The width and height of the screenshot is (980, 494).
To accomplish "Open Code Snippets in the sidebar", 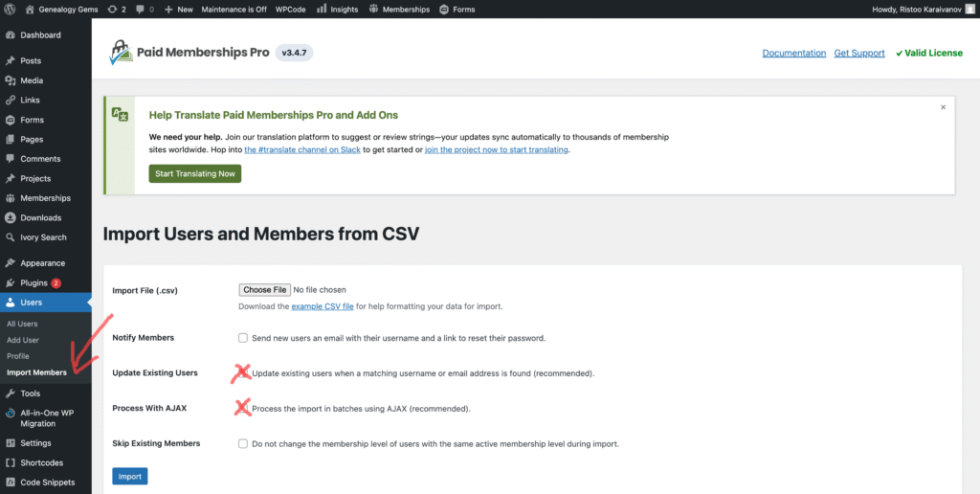I will coord(47,482).
